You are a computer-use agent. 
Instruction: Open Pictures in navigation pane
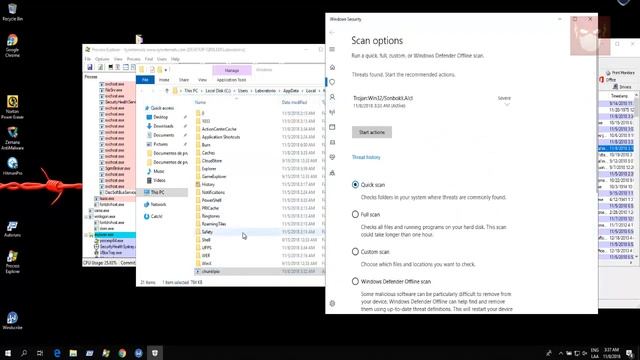pos(160,144)
